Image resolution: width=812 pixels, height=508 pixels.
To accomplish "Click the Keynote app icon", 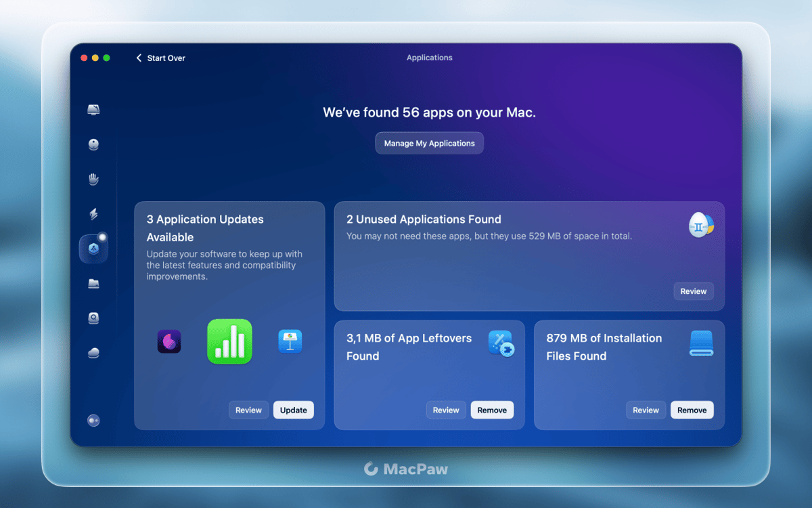I will pos(290,341).
